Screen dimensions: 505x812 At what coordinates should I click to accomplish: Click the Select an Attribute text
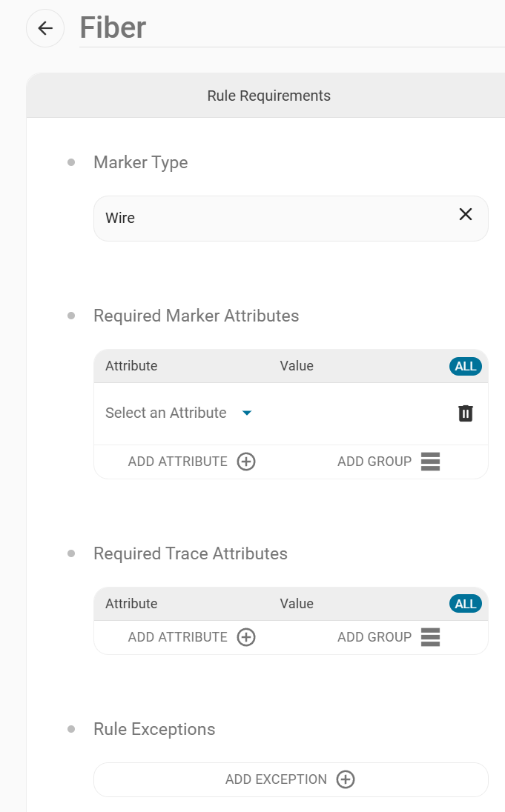coord(166,413)
